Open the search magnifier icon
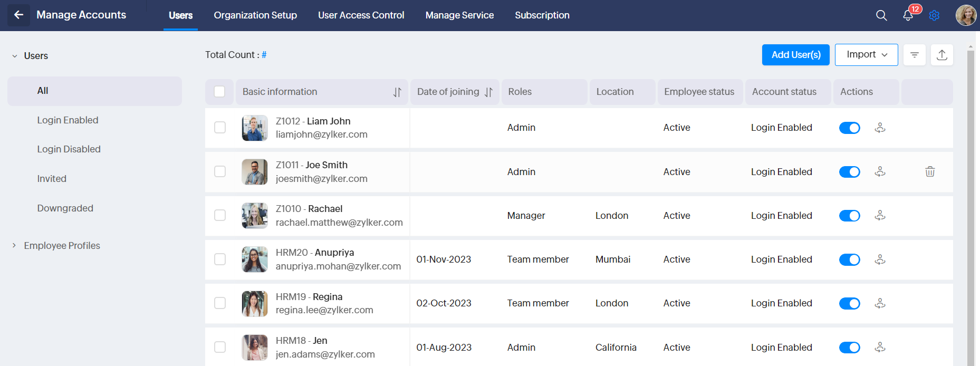Viewport: 980px width, 366px height. click(881, 15)
